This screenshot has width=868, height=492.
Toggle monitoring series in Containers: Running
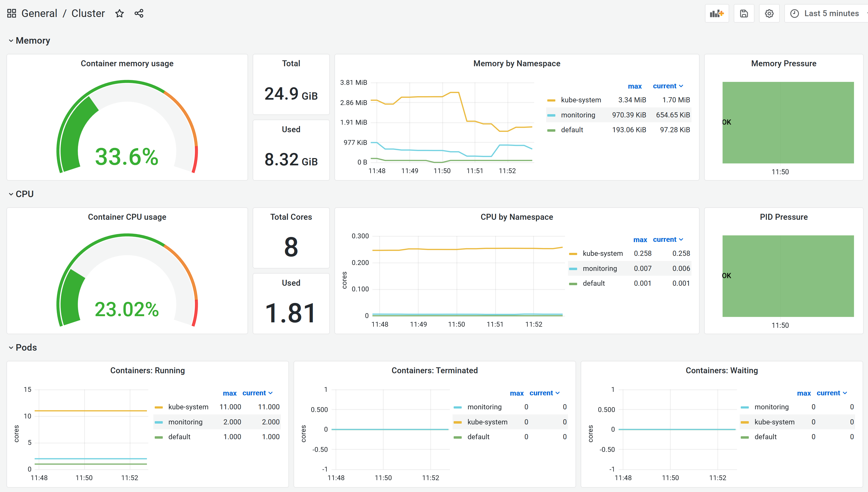click(185, 422)
